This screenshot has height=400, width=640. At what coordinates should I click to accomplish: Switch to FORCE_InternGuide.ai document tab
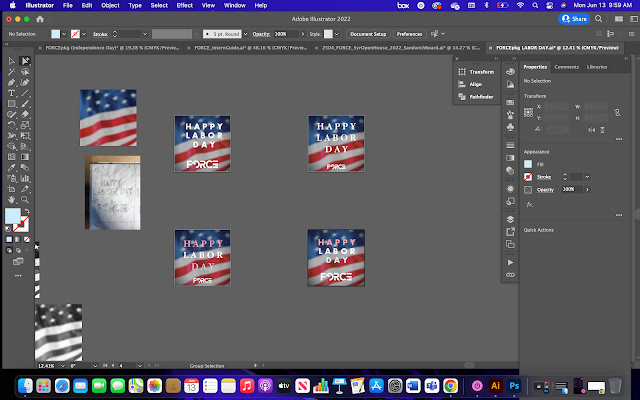250,48
